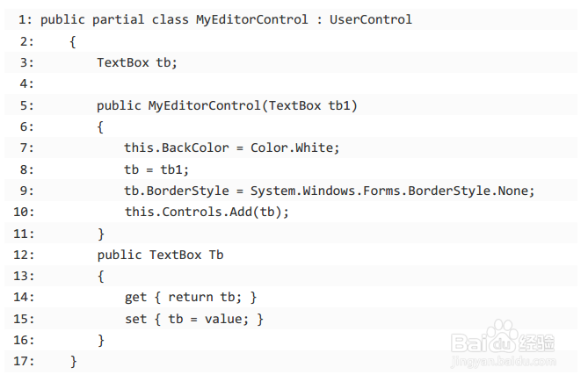Click the this.Controls.Add(tb) call
Viewport: 588px width, 382px height.
[x=206, y=212]
